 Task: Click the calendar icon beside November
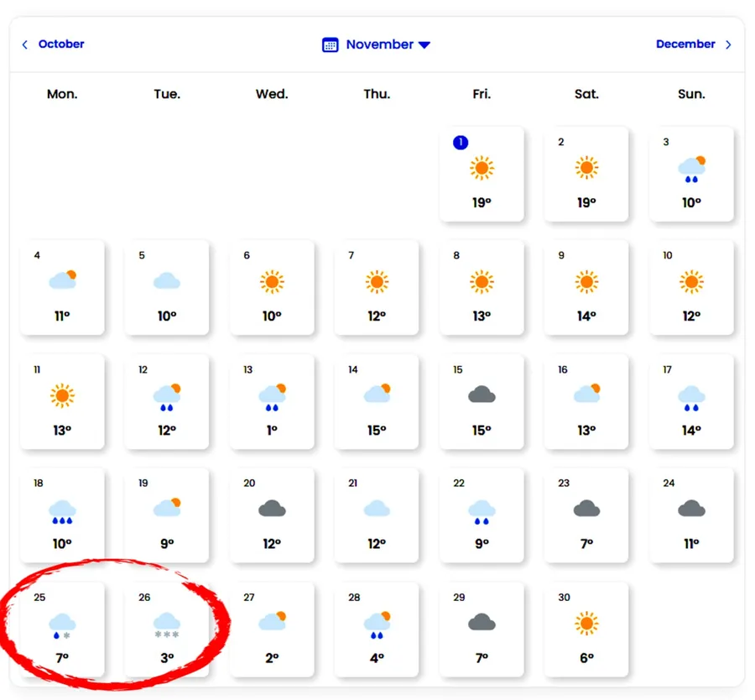pos(331,44)
